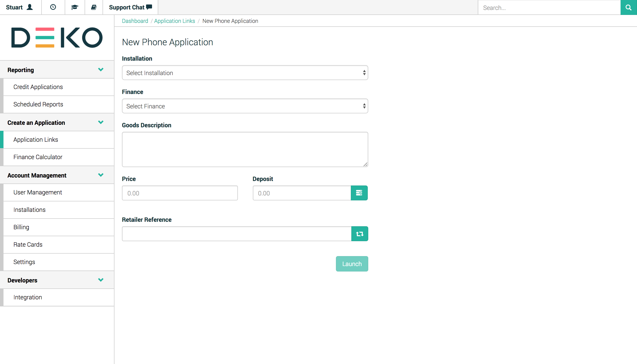Click the Launch button

tap(352, 264)
